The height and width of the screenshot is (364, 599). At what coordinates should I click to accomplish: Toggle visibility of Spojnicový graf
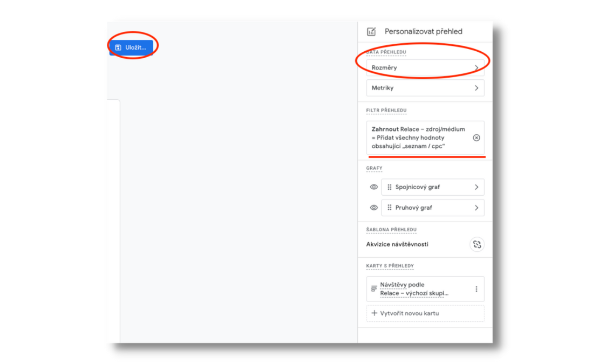pyautogui.click(x=373, y=187)
